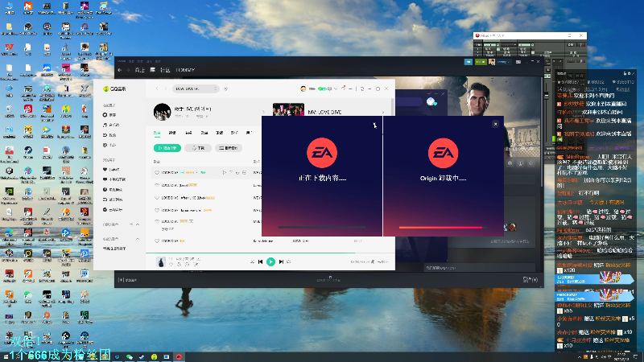
Task: Open the skin changer shirt icon
Action: (x=344, y=88)
